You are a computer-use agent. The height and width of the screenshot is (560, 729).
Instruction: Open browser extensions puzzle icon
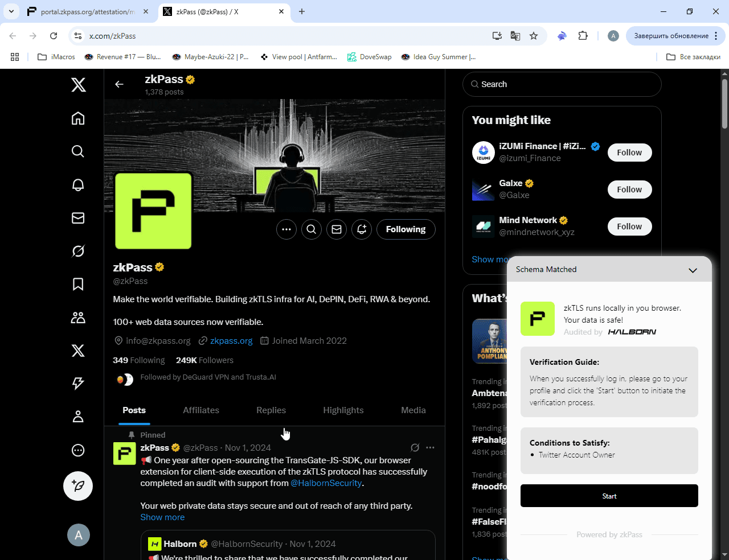click(x=583, y=36)
